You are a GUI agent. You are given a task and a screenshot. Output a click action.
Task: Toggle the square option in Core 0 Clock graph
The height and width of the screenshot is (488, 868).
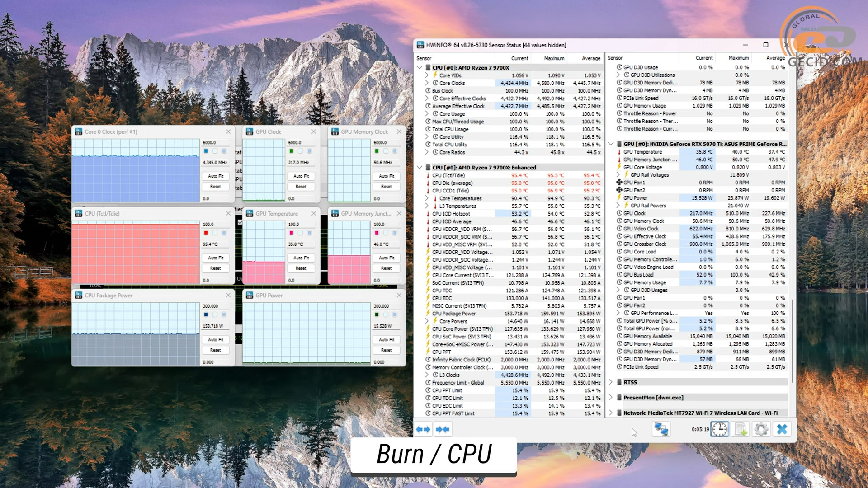point(224,151)
